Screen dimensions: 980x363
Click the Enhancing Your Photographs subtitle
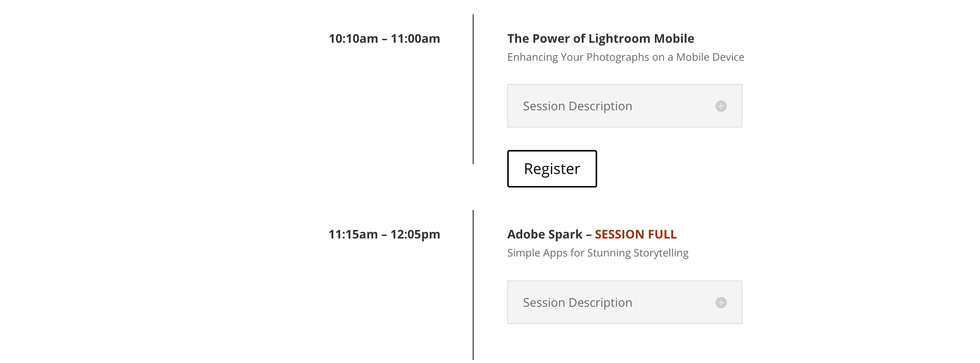[626, 57]
